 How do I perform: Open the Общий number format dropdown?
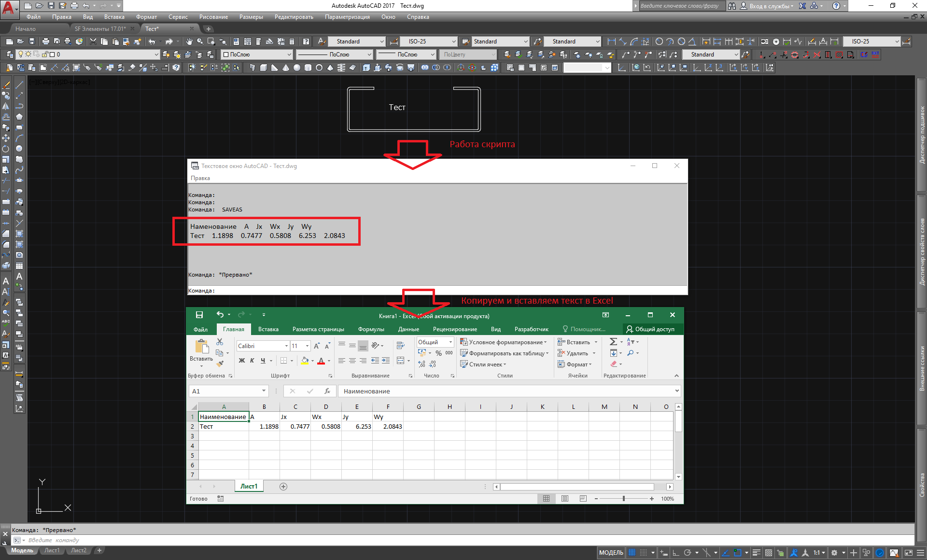450,342
